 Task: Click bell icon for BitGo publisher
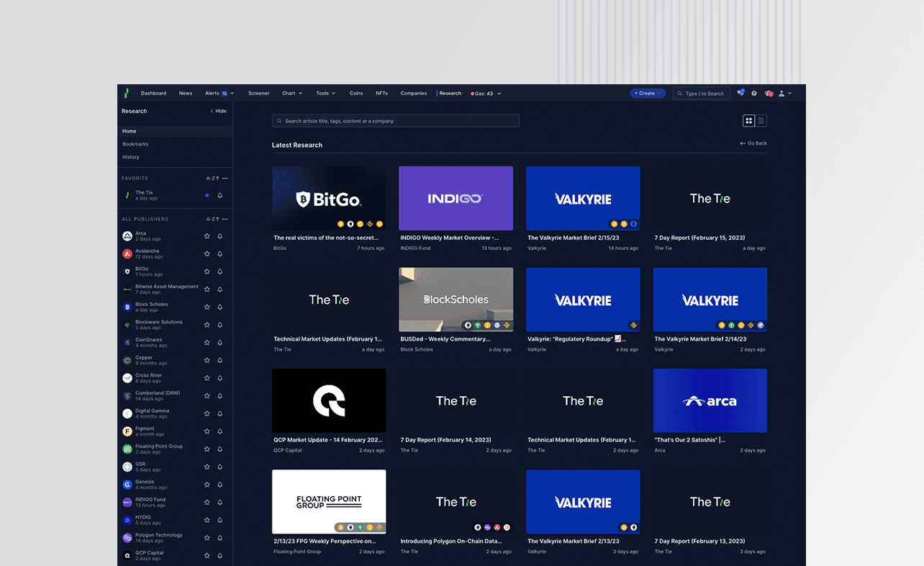[x=220, y=271]
